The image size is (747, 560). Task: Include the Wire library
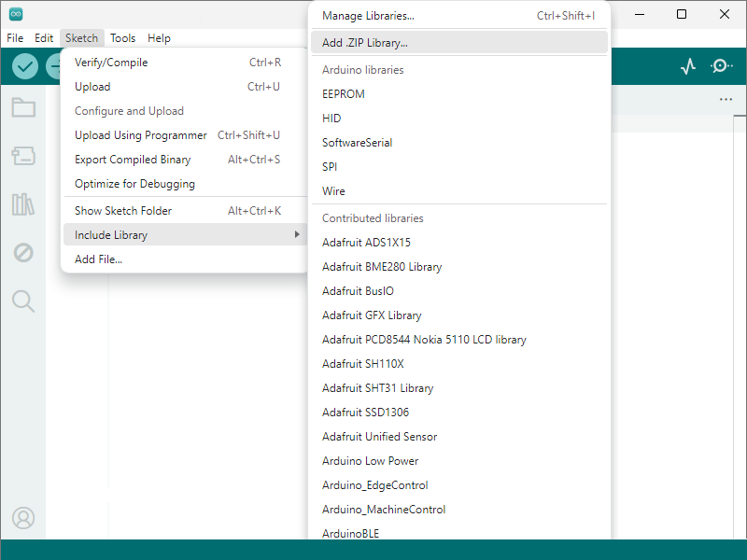[459, 191]
